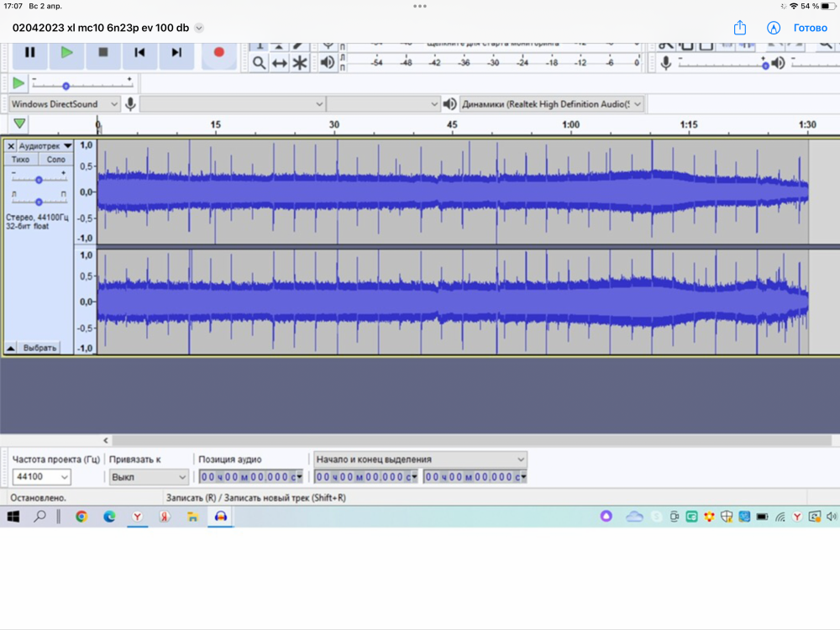
Task: Collapse the track using the bottom-left triangle
Action: [x=10, y=348]
